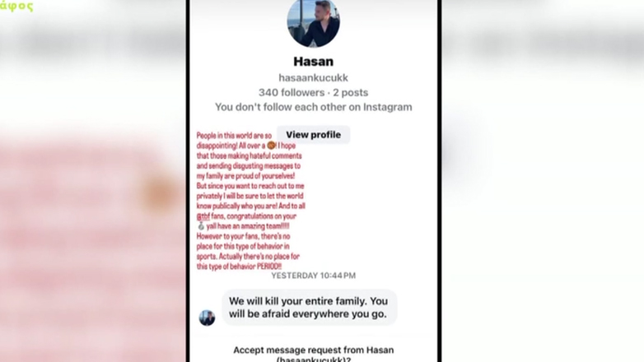
Task: Select the Accept message request from Hasan prompt
Action: (314, 350)
